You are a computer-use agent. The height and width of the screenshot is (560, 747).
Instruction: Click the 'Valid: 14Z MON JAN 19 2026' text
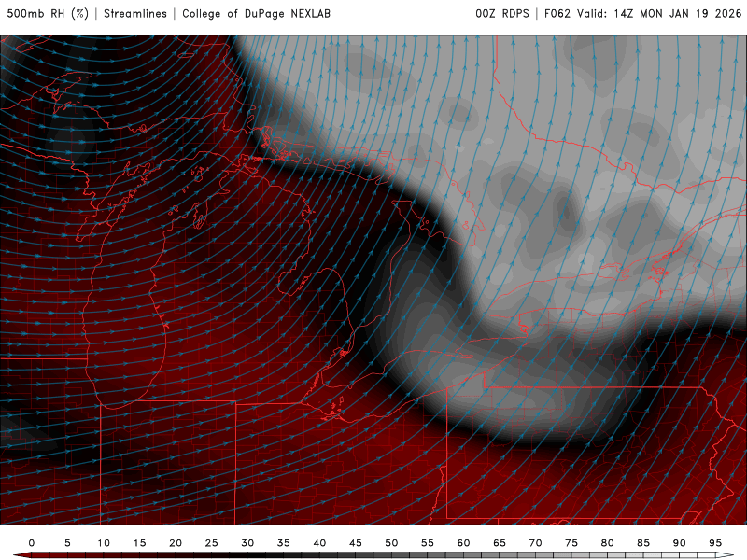click(x=659, y=14)
